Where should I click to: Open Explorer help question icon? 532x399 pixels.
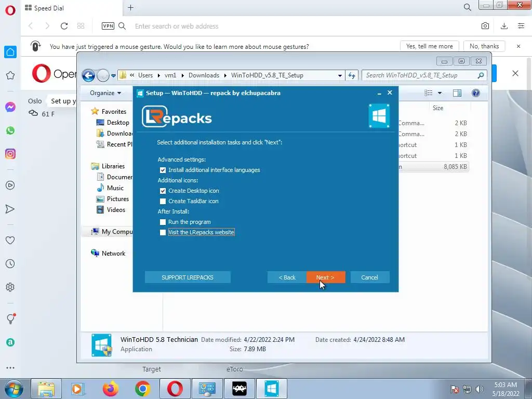(476, 93)
